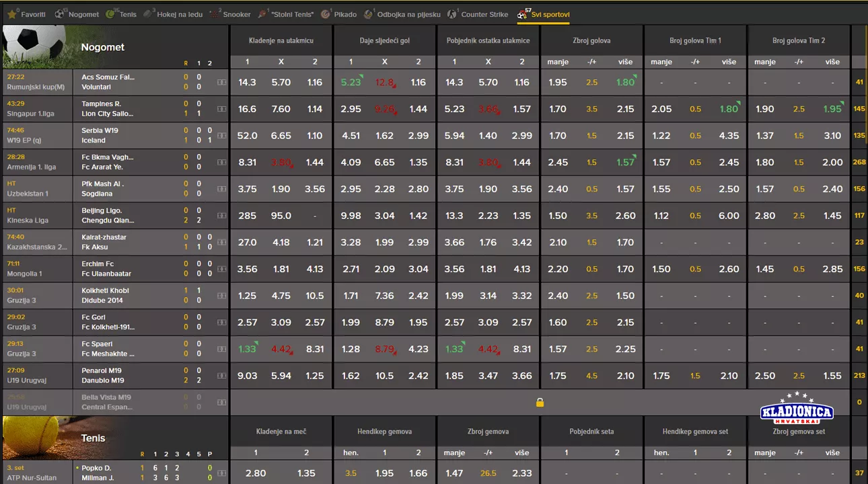The height and width of the screenshot is (484, 868).
Task: Select green 1.33 odds for Fc Spaeri win
Action: (247, 349)
